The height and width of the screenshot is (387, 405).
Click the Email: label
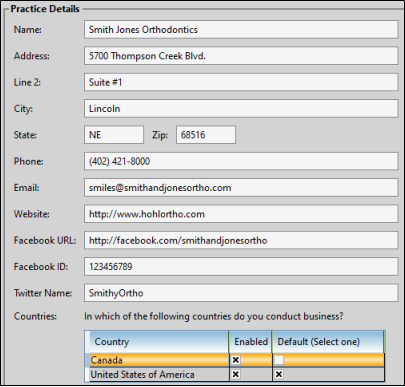click(x=27, y=188)
